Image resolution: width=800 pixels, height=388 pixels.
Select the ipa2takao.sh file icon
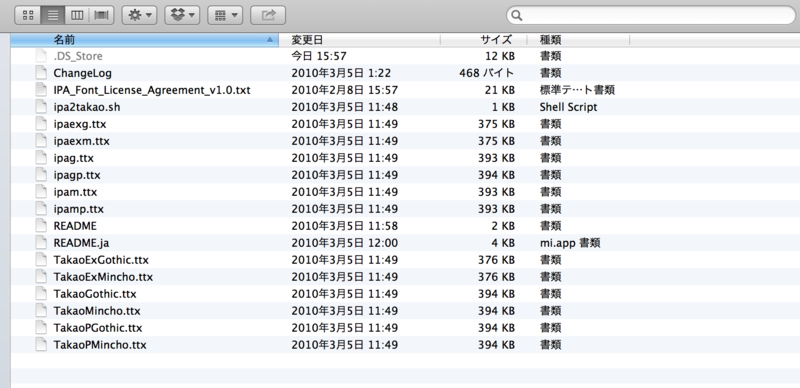(x=41, y=107)
